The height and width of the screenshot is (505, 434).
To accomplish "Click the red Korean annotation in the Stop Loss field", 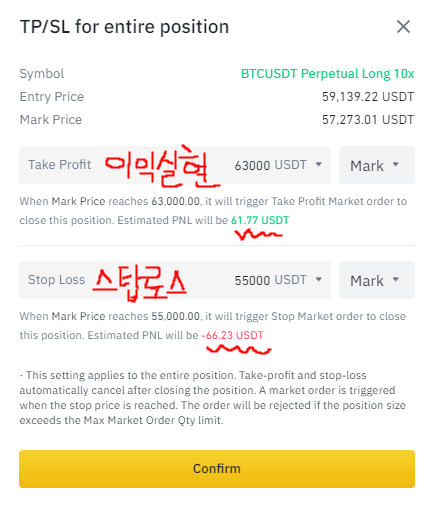I will click(139, 284).
